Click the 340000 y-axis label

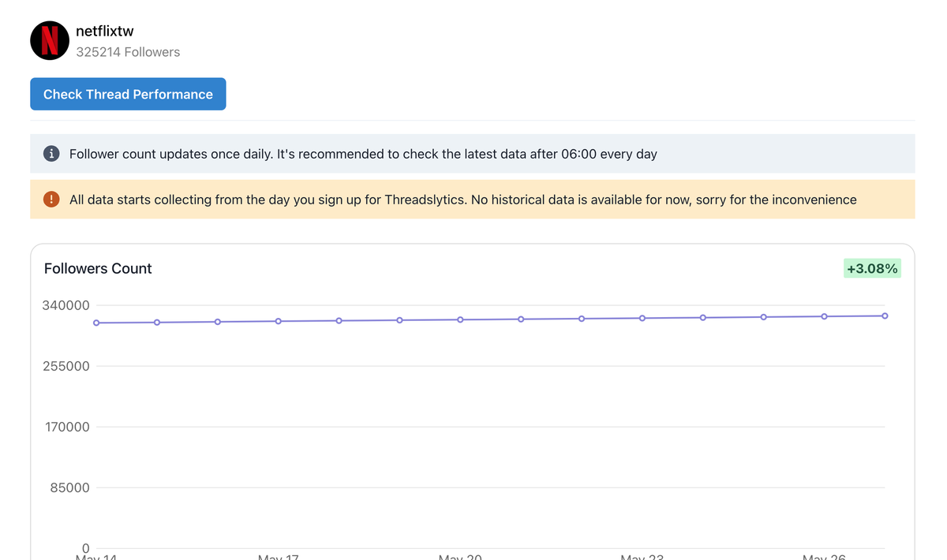pos(66,305)
